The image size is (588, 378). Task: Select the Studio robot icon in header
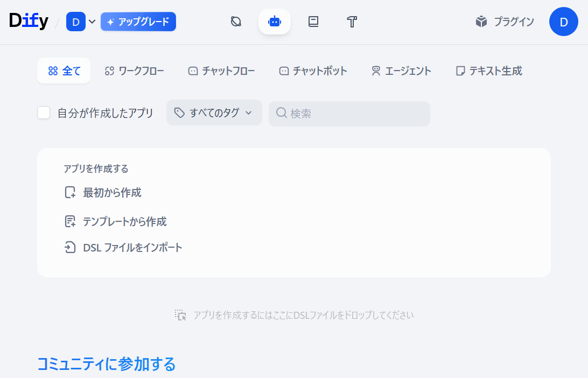pyautogui.click(x=275, y=22)
